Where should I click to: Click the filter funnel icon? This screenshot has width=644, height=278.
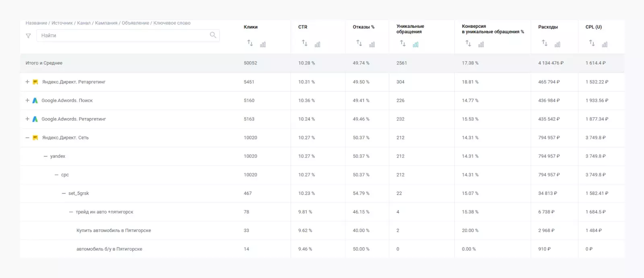point(28,36)
